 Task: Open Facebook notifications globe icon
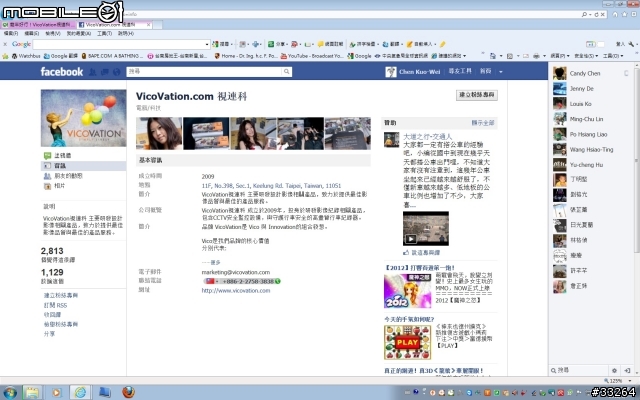117,72
